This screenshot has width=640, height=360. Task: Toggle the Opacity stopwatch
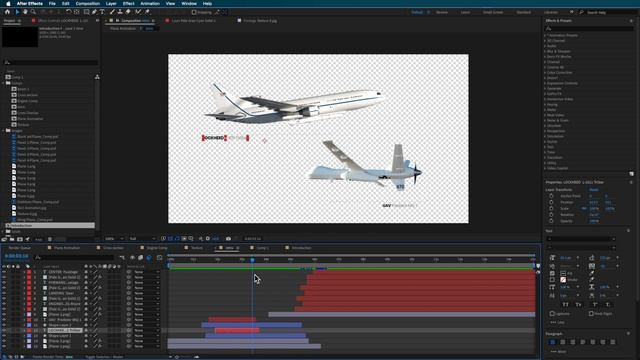point(551,221)
